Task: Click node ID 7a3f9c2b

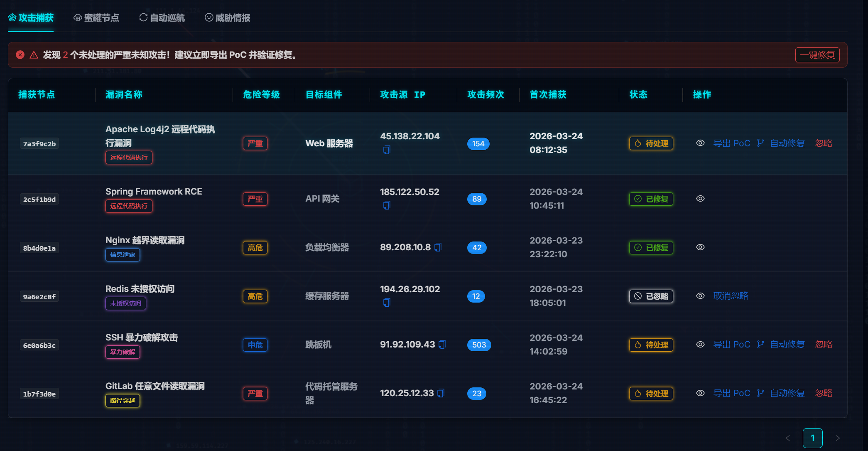Action: pos(39,144)
